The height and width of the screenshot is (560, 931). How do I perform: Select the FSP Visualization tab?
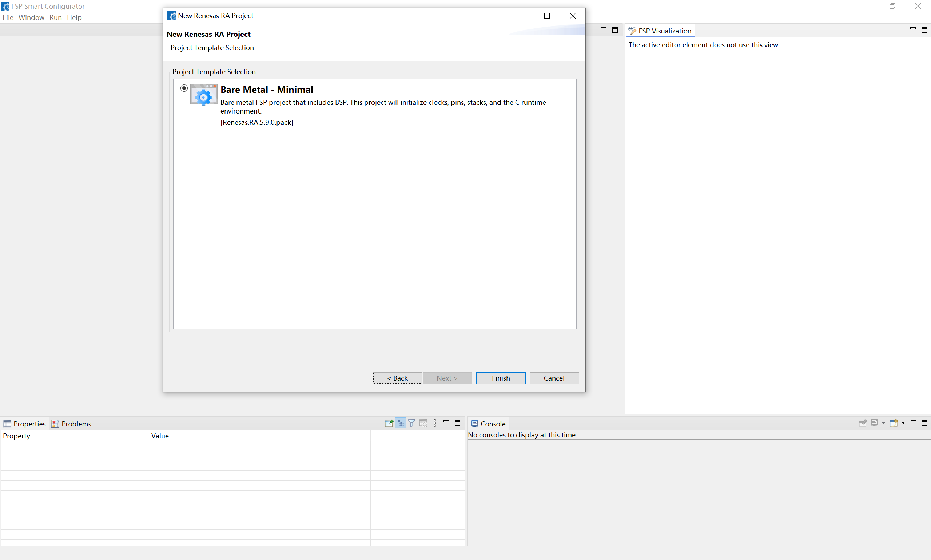[x=660, y=31]
